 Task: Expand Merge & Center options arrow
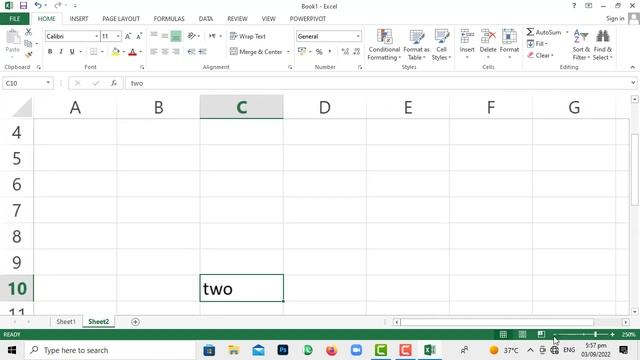tap(288, 52)
